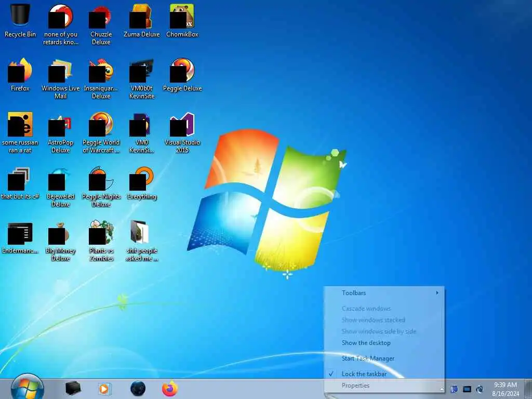Select the 'some russian ran a rat' icon
The height and width of the screenshot is (399, 532).
pos(20,132)
